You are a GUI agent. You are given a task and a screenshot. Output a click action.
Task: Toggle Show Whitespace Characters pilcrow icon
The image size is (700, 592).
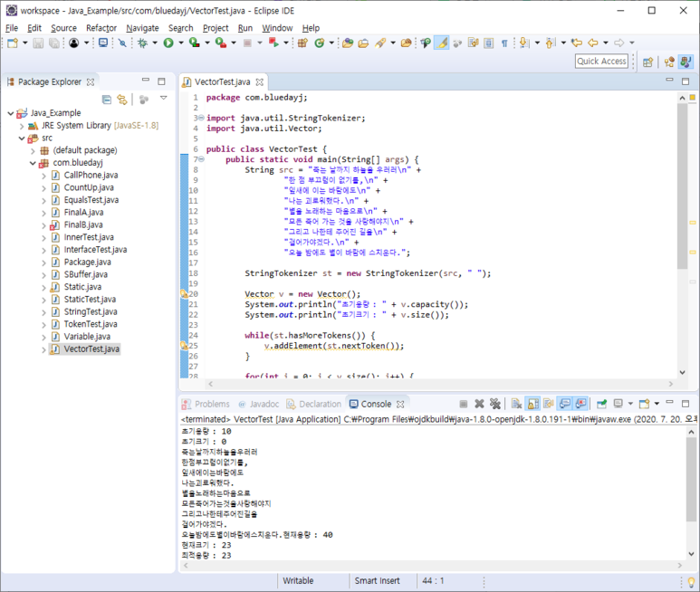coord(504,43)
